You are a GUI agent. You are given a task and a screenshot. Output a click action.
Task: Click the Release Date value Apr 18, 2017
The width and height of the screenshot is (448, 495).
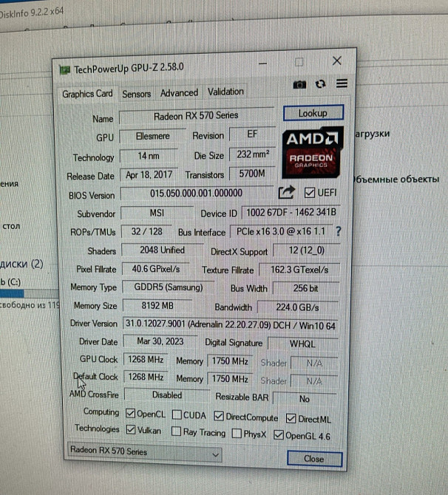coord(149,174)
